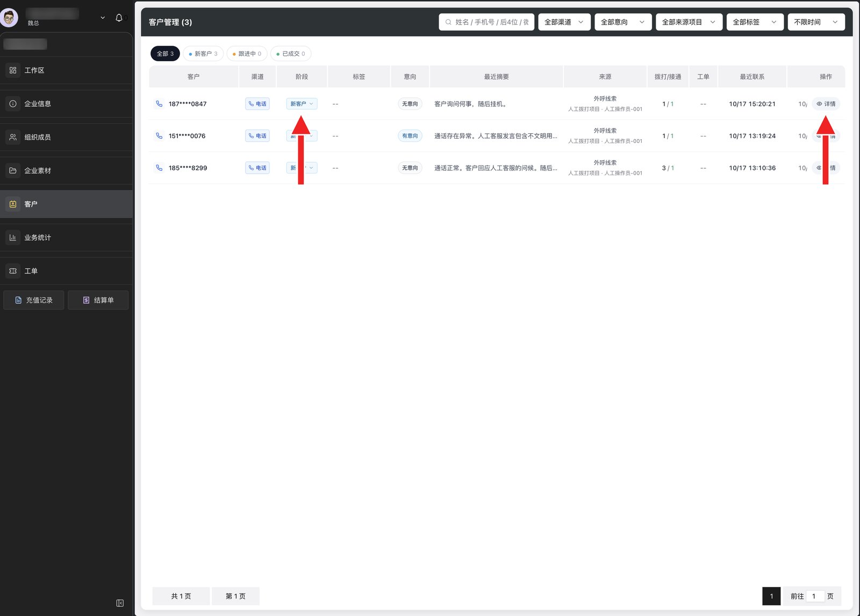Click the 工单 ticket icon
The height and width of the screenshot is (616, 860).
tap(13, 271)
